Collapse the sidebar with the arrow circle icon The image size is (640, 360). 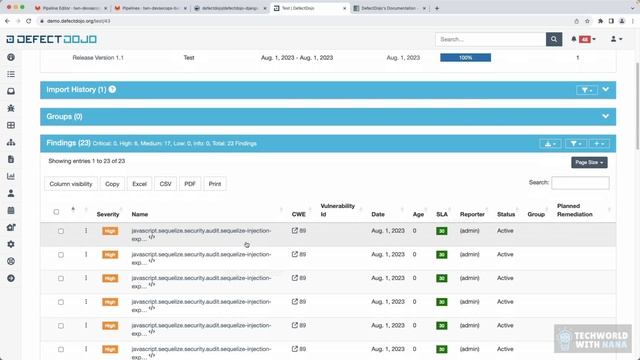11,278
